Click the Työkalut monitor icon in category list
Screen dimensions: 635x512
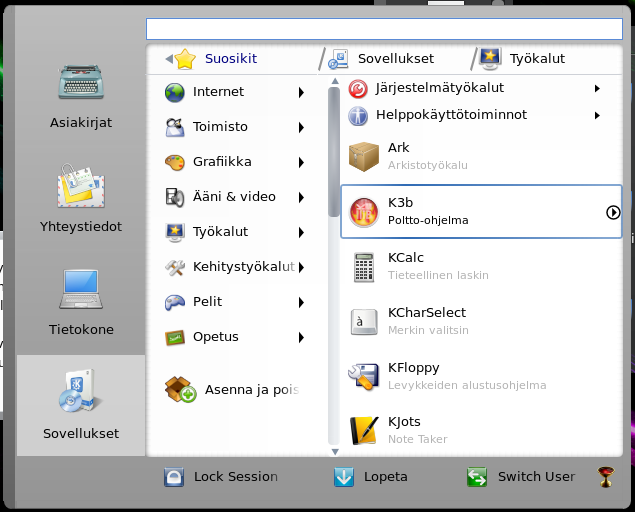tap(175, 233)
